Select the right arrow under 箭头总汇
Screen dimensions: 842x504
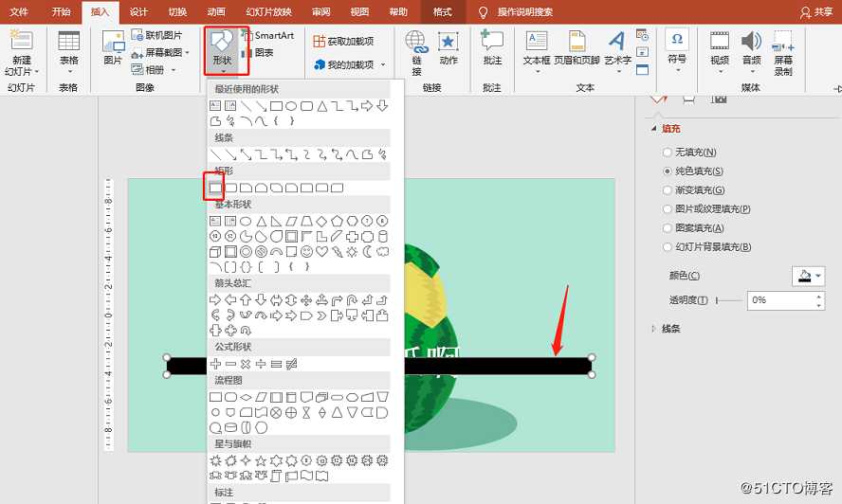pyautogui.click(x=215, y=299)
